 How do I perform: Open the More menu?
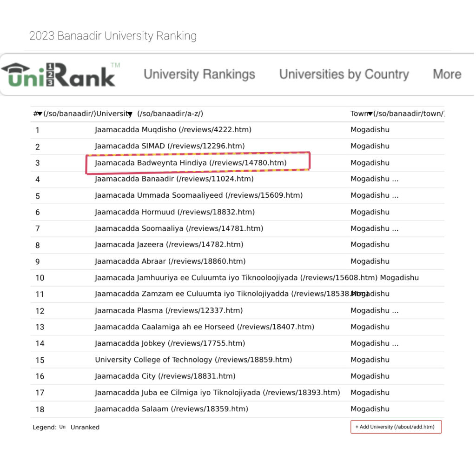(x=447, y=74)
